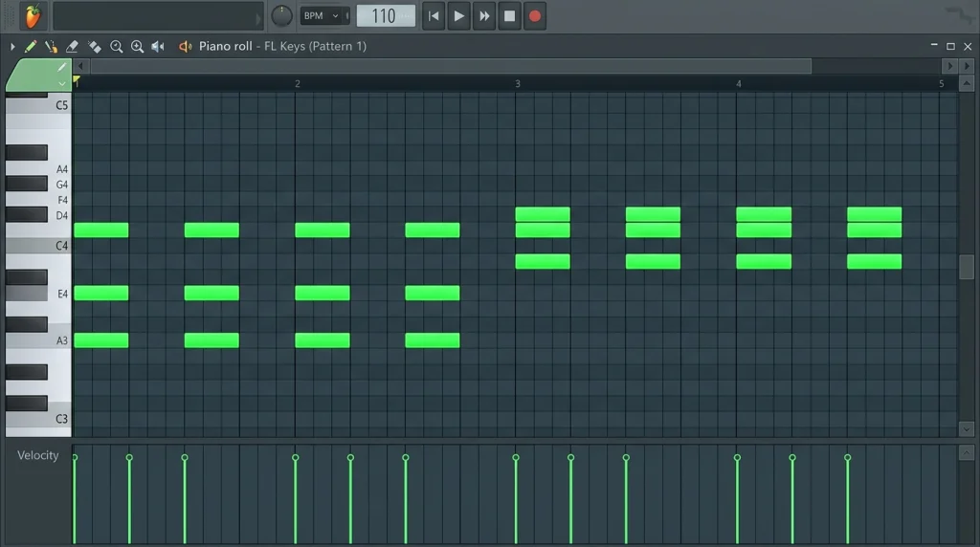This screenshot has width=980, height=547.
Task: Click the first right arrow of the horizontal scrollbar
Action: [x=950, y=66]
